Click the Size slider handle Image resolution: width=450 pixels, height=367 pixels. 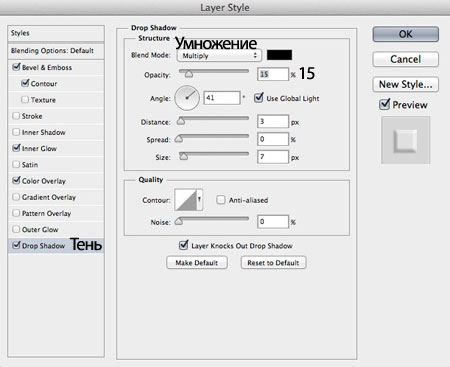[x=183, y=156]
